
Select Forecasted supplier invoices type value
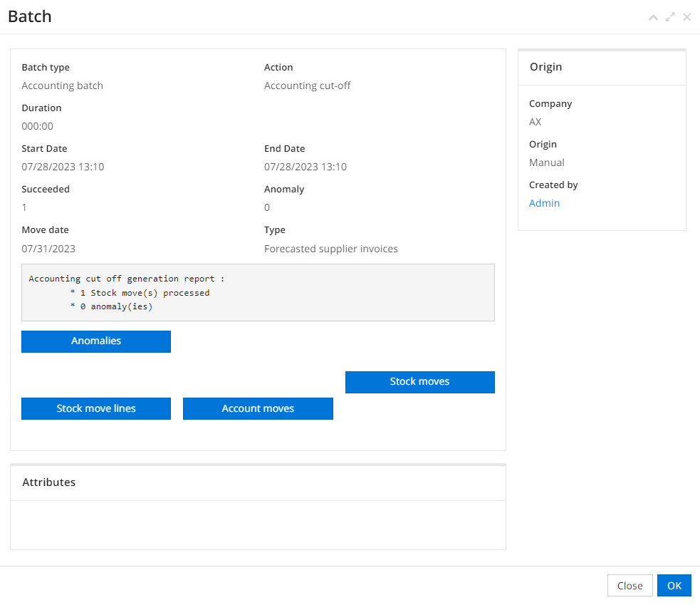click(x=331, y=249)
